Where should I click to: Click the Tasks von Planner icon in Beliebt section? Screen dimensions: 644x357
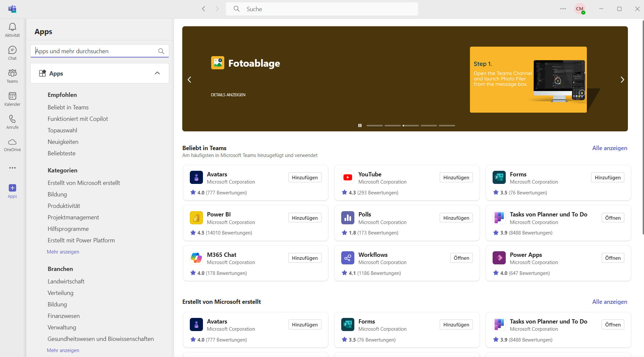(499, 218)
